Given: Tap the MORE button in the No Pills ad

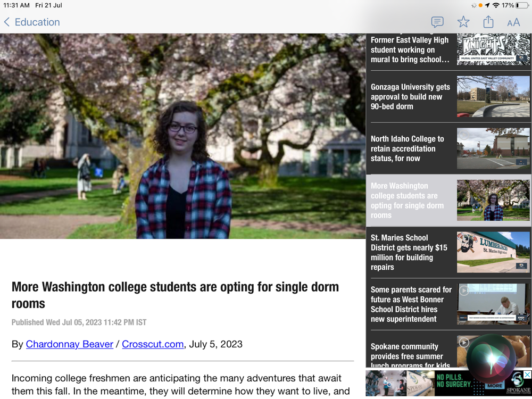Looking at the screenshot, I should [x=494, y=386].
